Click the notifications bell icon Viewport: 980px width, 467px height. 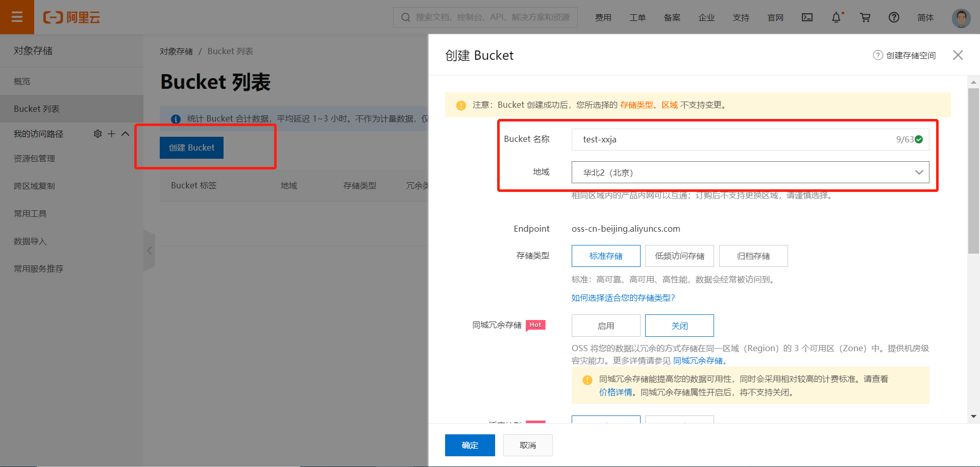click(x=836, y=17)
